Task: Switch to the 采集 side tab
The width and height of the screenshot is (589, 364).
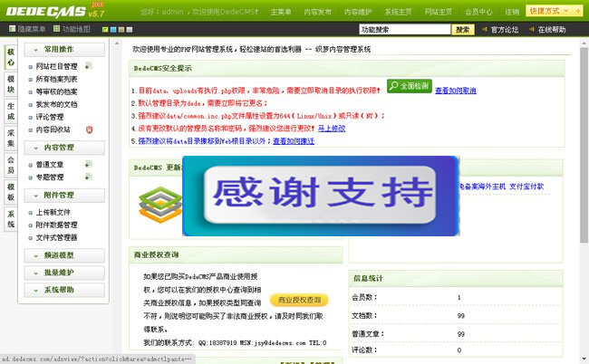Action: click(11, 139)
